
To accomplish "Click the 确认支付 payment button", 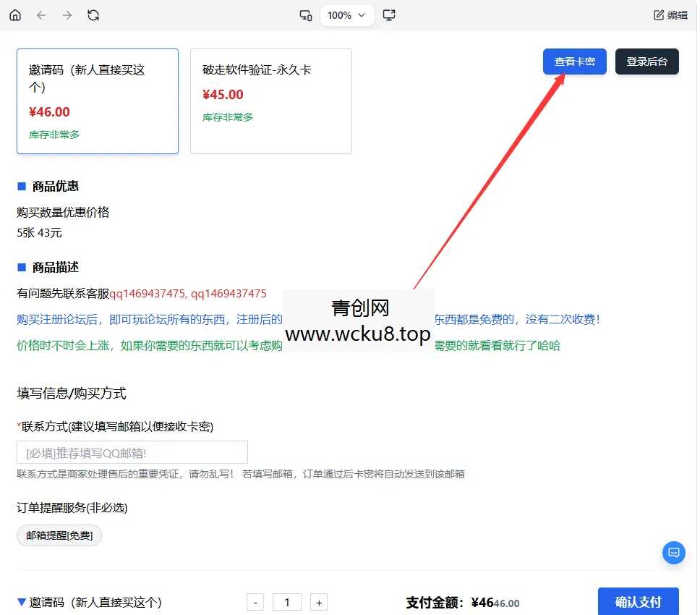I will [638, 602].
